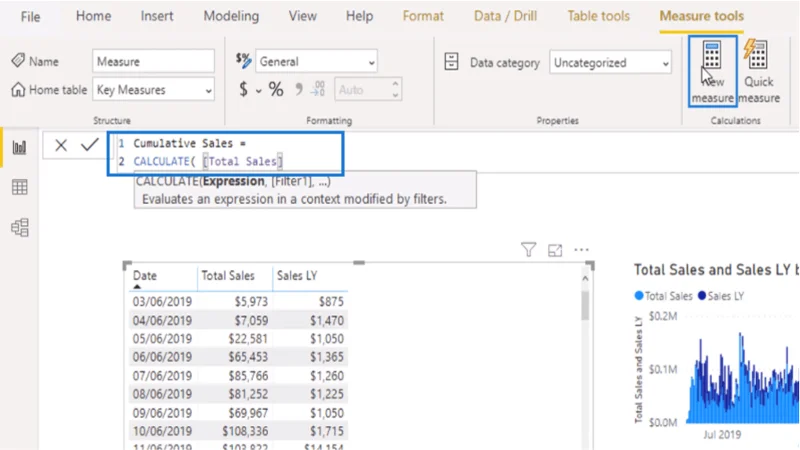This screenshot has height=450, width=800.
Task: Click the thousands separator comma icon
Action: [299, 90]
